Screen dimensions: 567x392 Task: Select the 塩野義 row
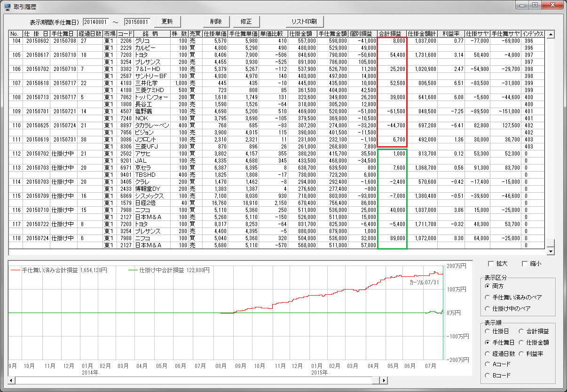[277, 111]
